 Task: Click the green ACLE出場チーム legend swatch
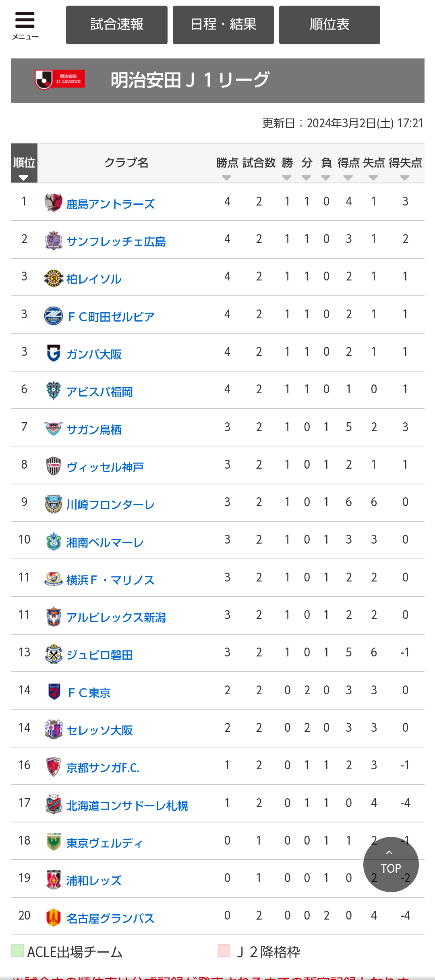click(18, 951)
